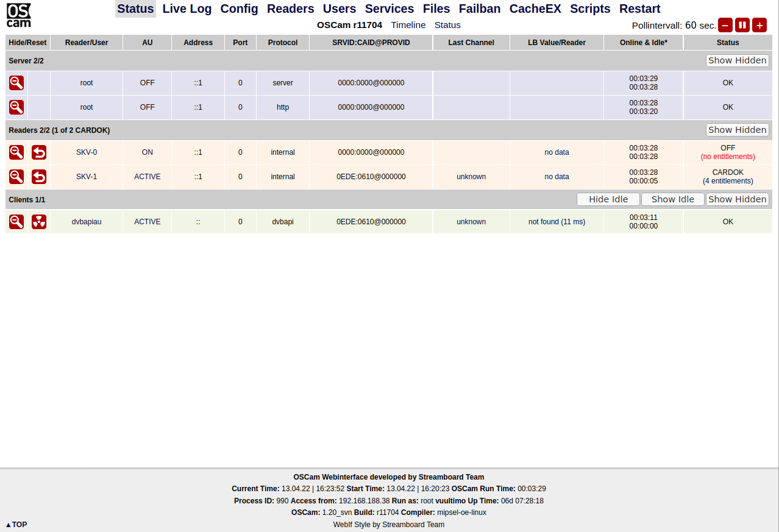Jump to top with the TOP link
The height and width of the screenshot is (532, 779).
point(16,525)
